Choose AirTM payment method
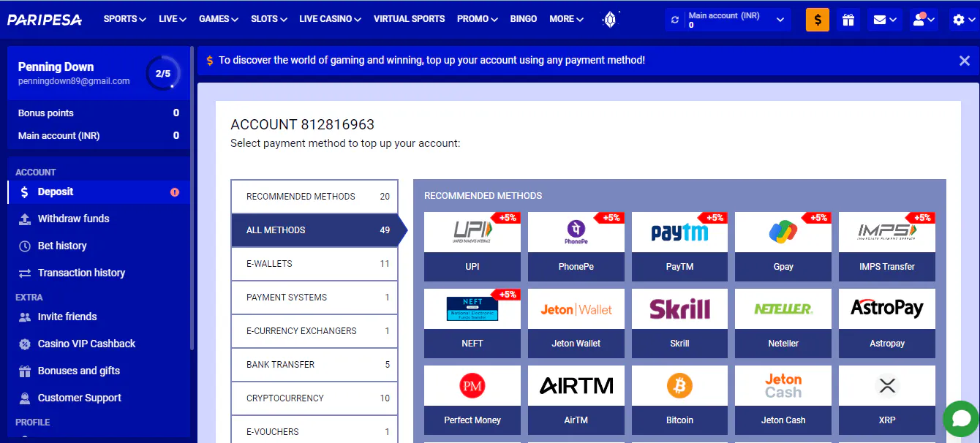Viewport: 980px width, 443px height. pyautogui.click(x=576, y=400)
